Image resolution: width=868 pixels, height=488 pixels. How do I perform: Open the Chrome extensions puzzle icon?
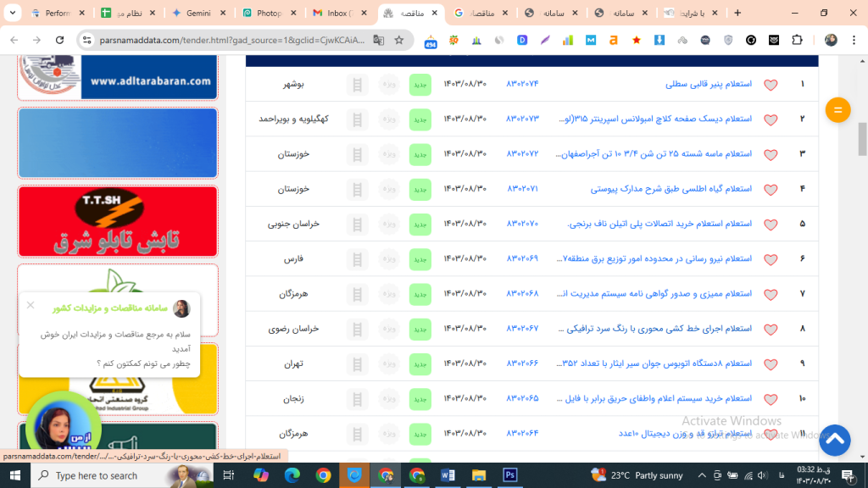[797, 40]
